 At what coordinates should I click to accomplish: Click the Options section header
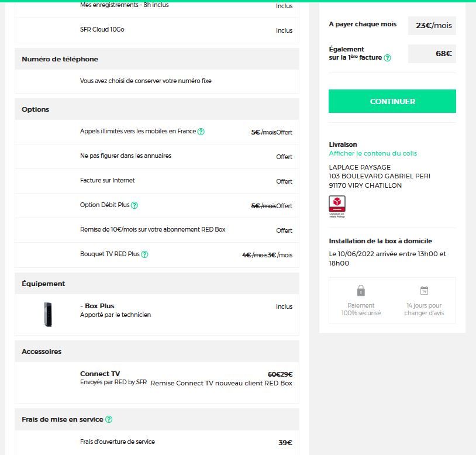pos(36,109)
